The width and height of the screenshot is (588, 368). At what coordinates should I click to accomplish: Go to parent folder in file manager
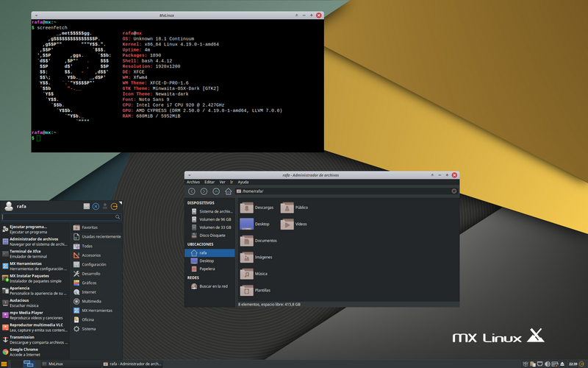tap(216, 191)
